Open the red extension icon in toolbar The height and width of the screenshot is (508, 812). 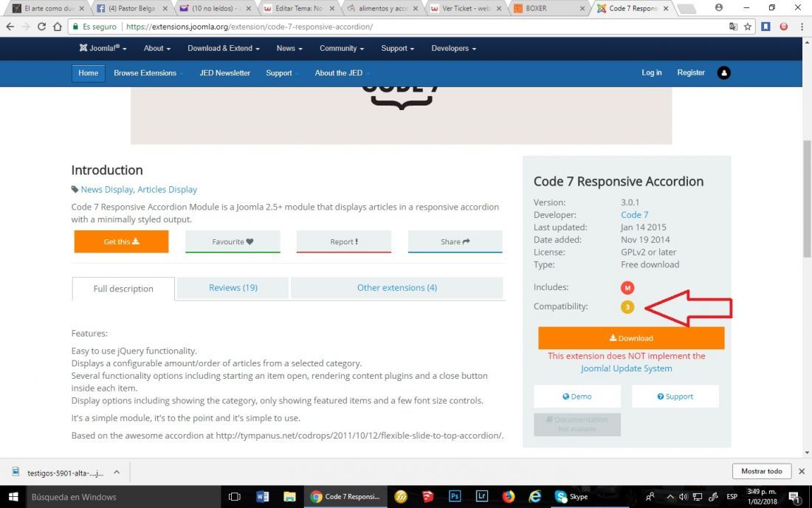click(784, 27)
